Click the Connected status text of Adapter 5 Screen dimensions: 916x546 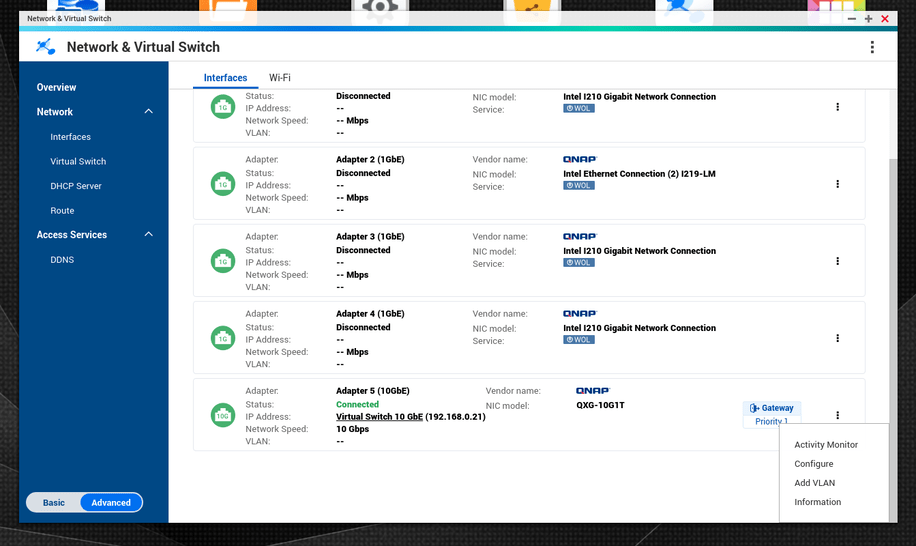coord(357,405)
